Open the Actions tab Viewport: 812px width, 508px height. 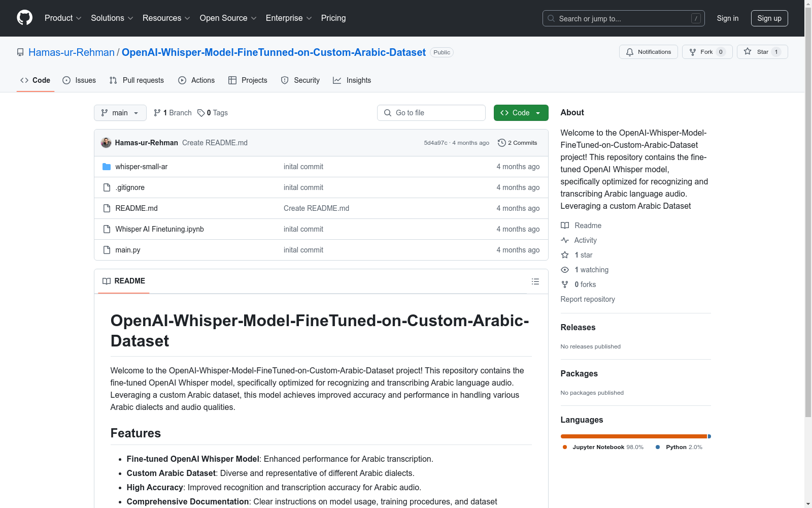coord(196,80)
